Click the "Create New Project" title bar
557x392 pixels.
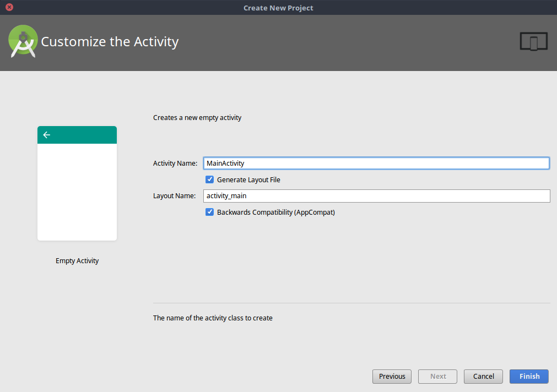click(x=278, y=8)
